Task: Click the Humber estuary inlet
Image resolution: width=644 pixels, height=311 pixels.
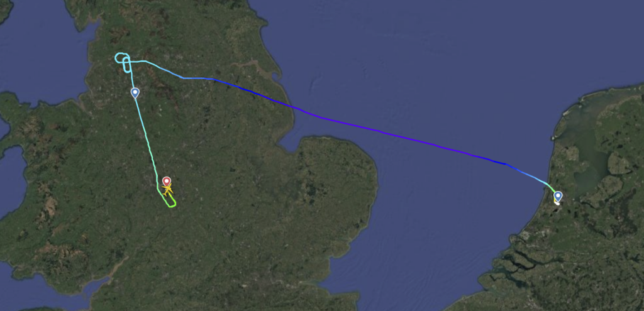Action: point(263,68)
